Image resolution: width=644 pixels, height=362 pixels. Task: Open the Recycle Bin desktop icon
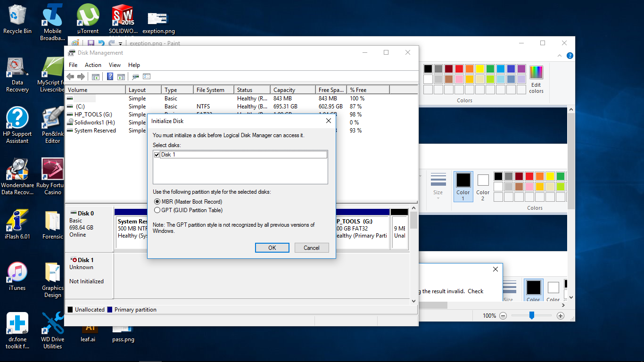[17, 19]
